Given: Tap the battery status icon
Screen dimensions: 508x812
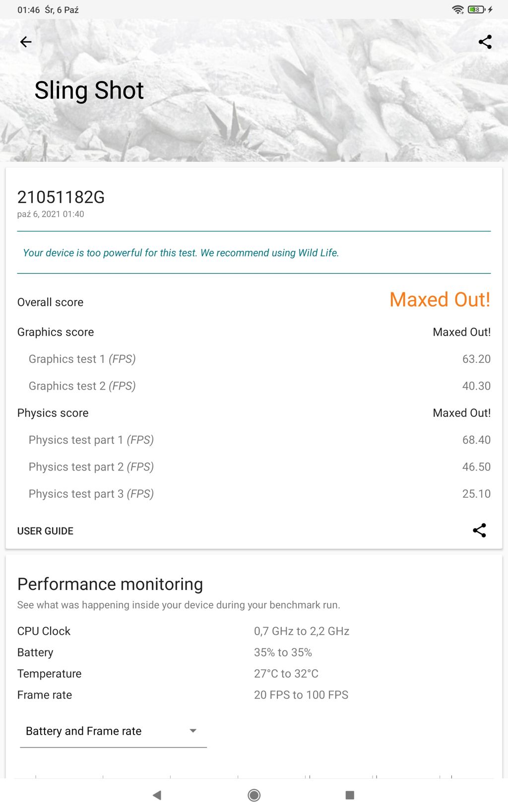Looking at the screenshot, I should pos(476,9).
